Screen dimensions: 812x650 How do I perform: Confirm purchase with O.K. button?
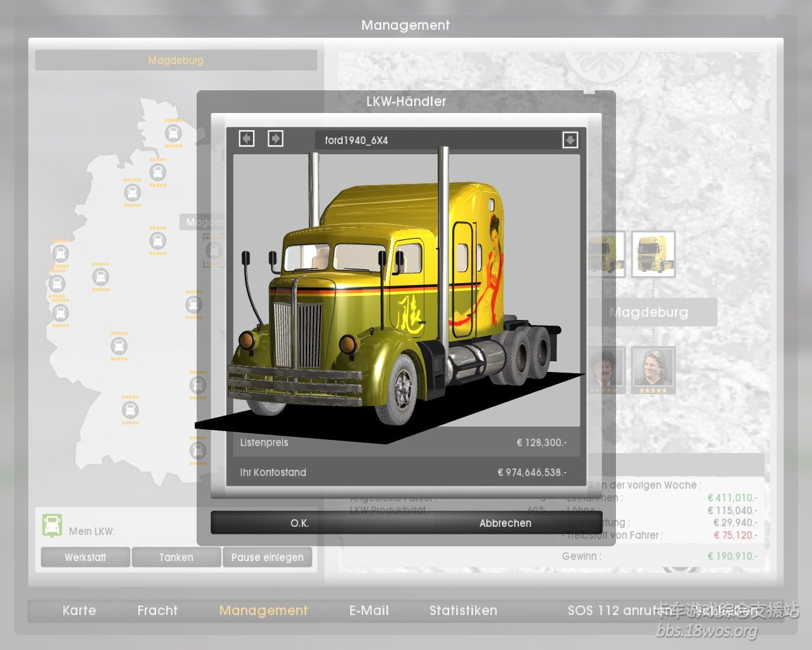[299, 523]
